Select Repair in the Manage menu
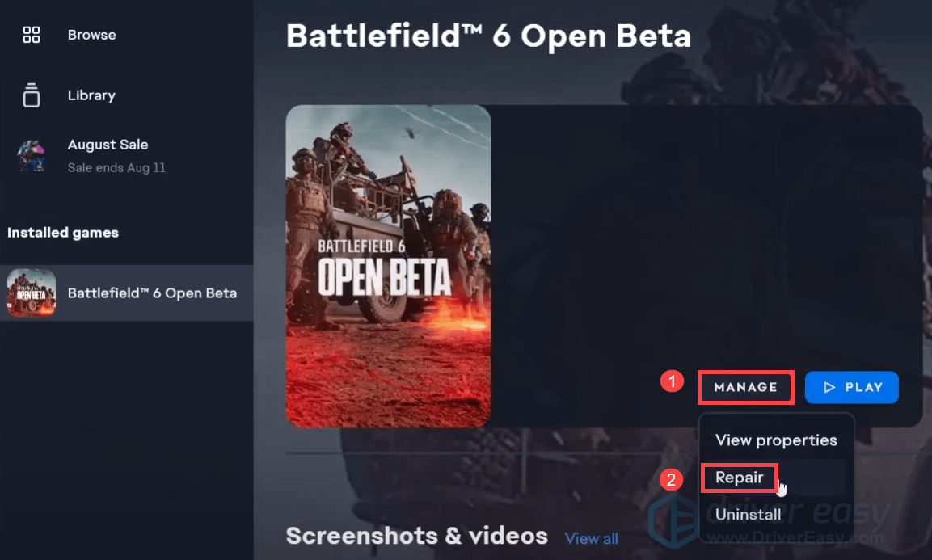 click(x=739, y=478)
